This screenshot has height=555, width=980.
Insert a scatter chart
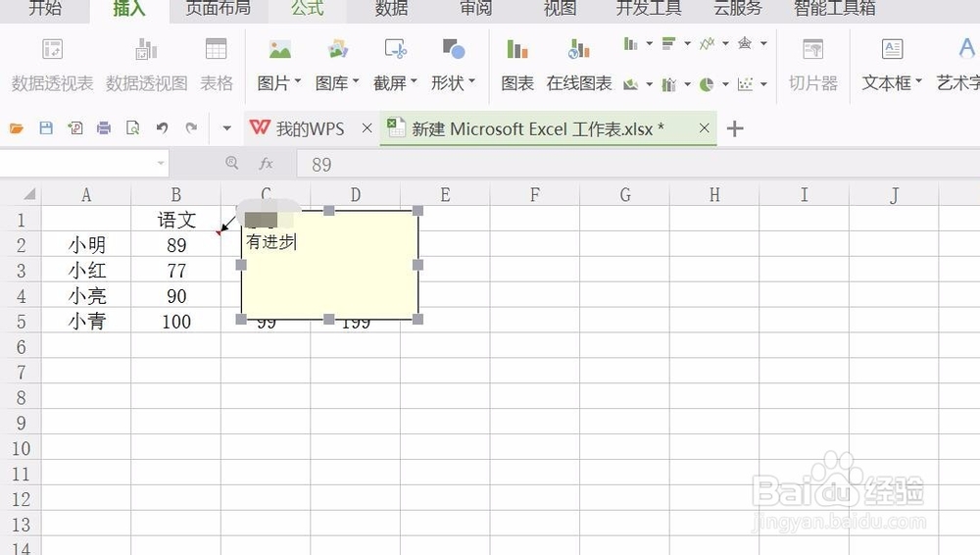tap(745, 84)
